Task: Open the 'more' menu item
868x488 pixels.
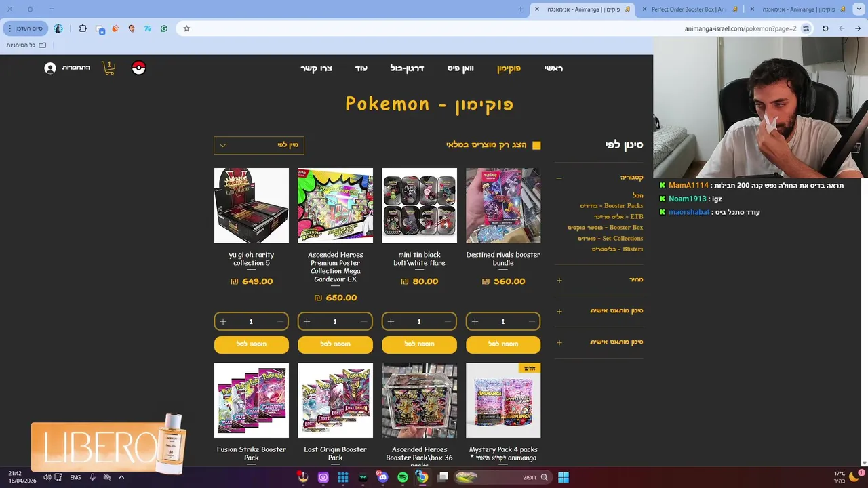Action: point(361,68)
